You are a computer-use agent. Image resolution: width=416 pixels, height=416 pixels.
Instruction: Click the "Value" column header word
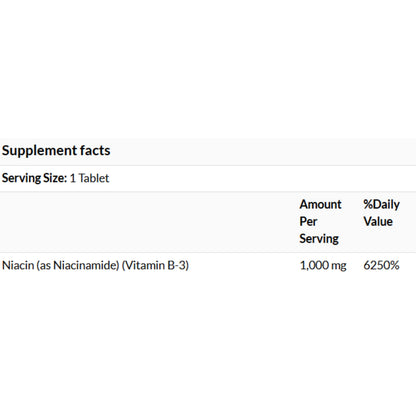pyautogui.click(x=378, y=221)
